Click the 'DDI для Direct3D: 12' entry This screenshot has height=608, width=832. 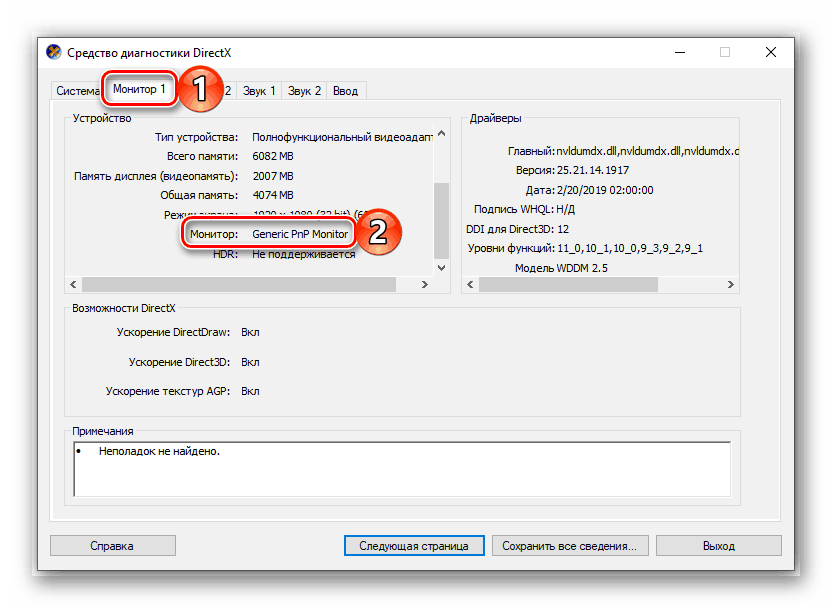click(x=517, y=229)
